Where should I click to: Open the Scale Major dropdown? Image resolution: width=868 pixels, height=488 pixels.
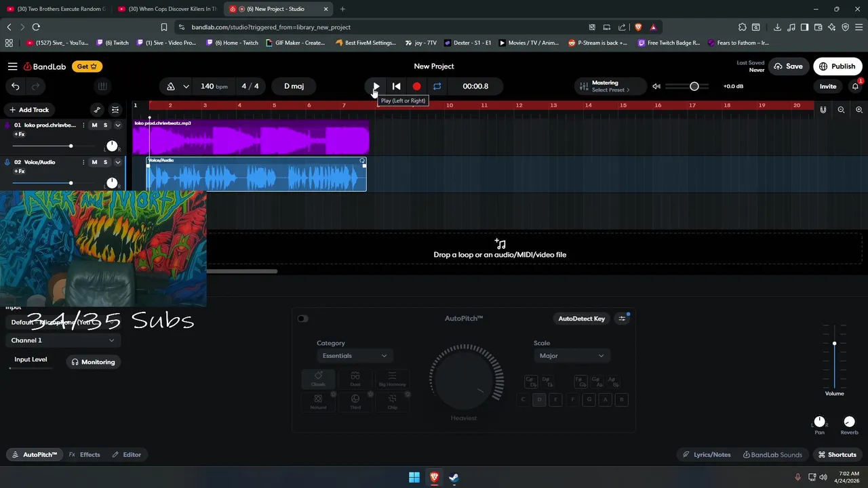pyautogui.click(x=572, y=356)
